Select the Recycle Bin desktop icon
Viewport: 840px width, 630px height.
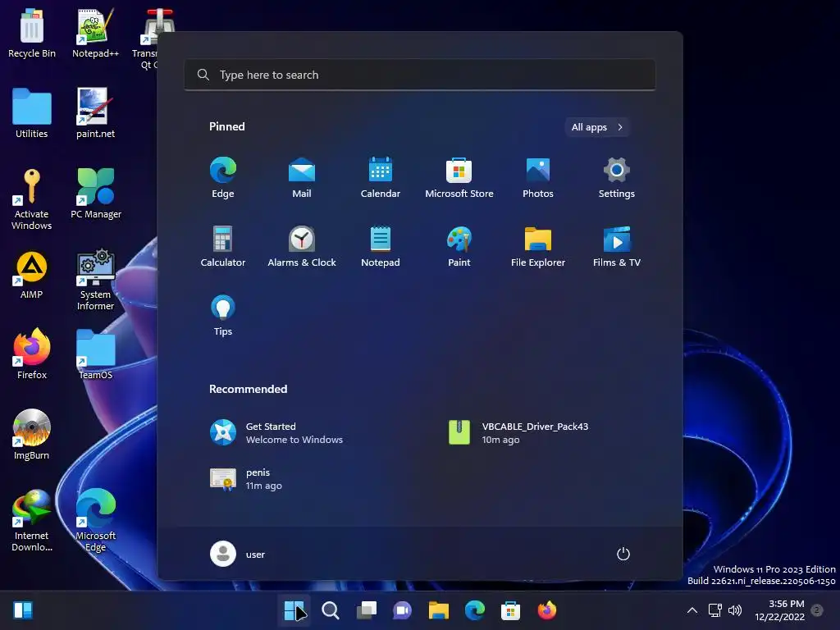(x=32, y=33)
